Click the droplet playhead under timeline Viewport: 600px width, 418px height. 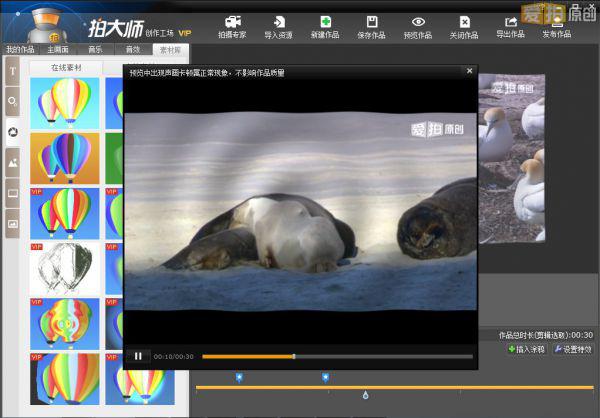(x=365, y=395)
